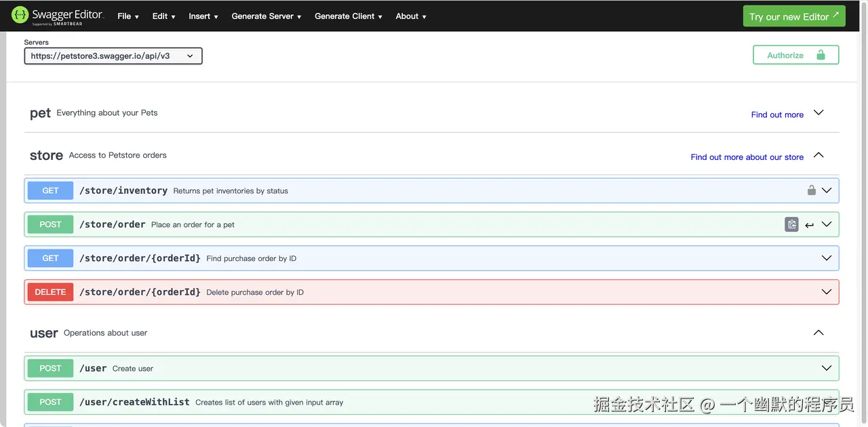Viewport: 868px width, 427px height.
Task: Open the Servers dropdown
Action: pyautogui.click(x=113, y=56)
